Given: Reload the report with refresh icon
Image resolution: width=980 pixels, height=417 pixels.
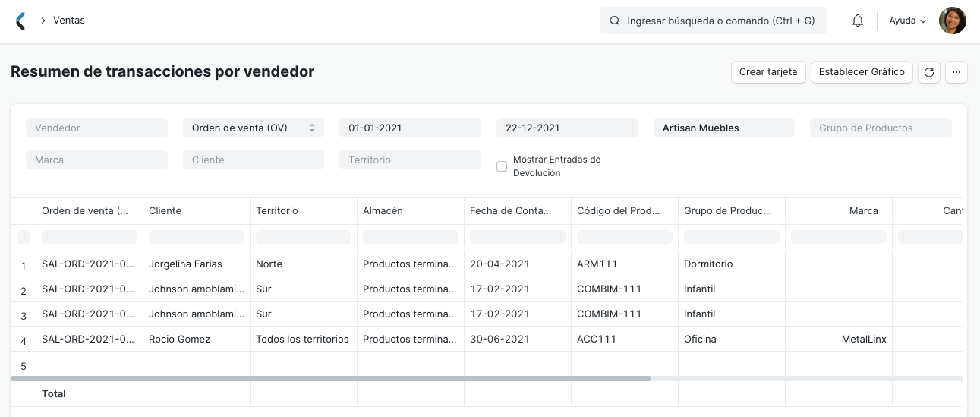Looking at the screenshot, I should (x=929, y=72).
